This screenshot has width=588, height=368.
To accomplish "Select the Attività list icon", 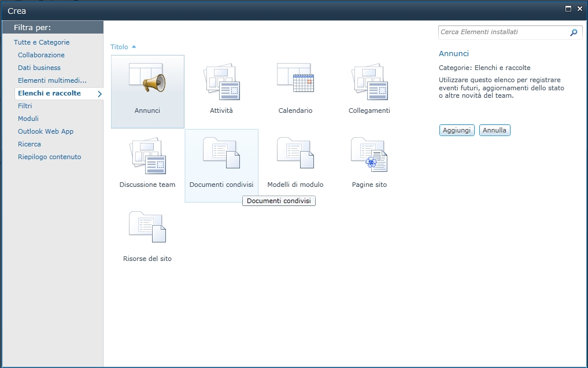I will pos(221,82).
